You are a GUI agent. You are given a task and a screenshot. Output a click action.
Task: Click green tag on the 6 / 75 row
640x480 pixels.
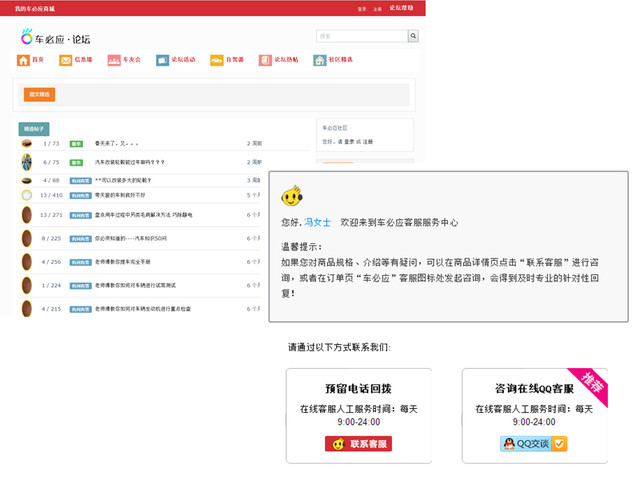click(76, 162)
